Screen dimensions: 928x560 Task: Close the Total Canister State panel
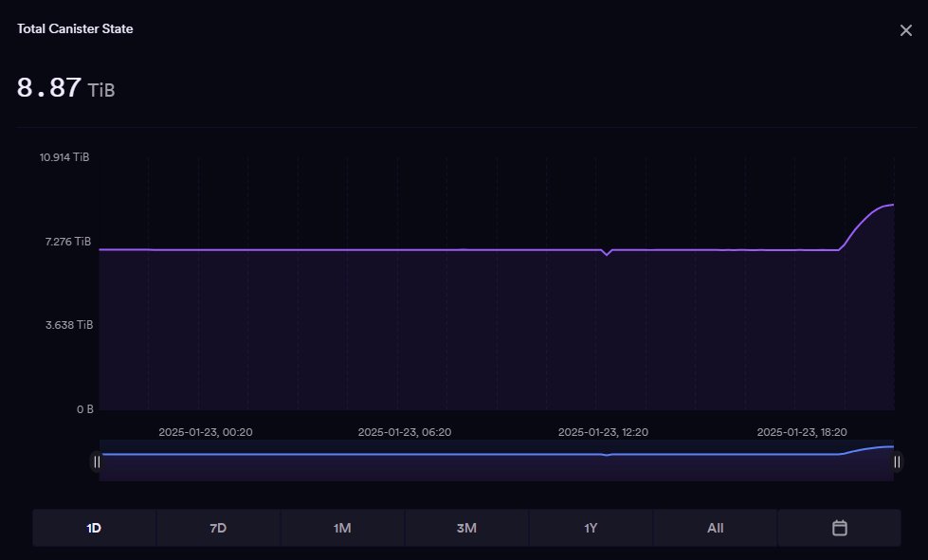905,30
